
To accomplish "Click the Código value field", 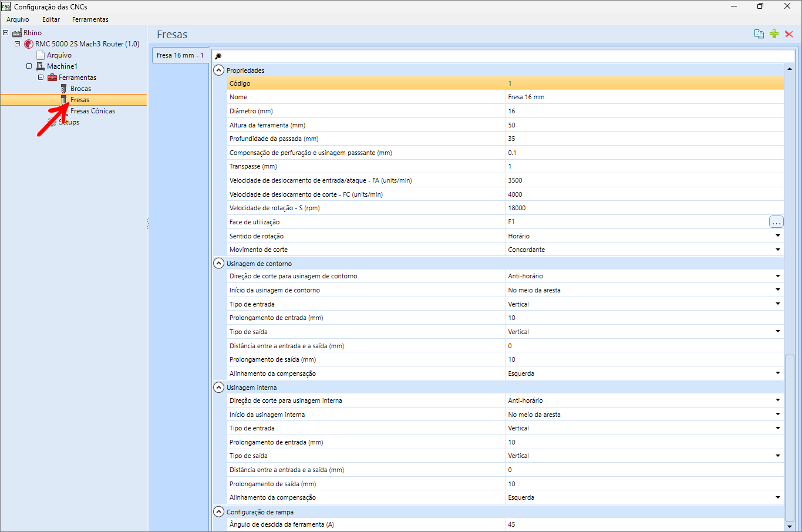I will coord(645,83).
